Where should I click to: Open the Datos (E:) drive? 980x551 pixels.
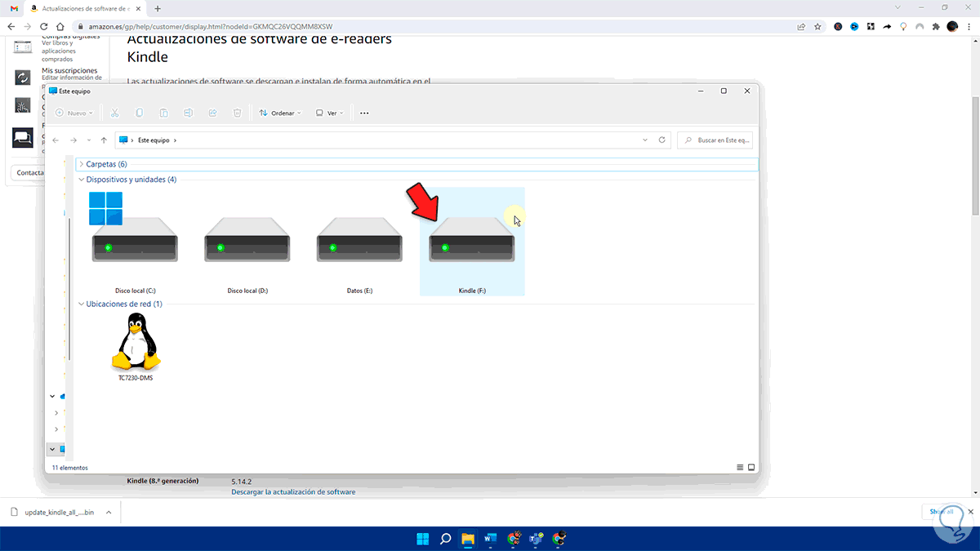pyautogui.click(x=359, y=242)
